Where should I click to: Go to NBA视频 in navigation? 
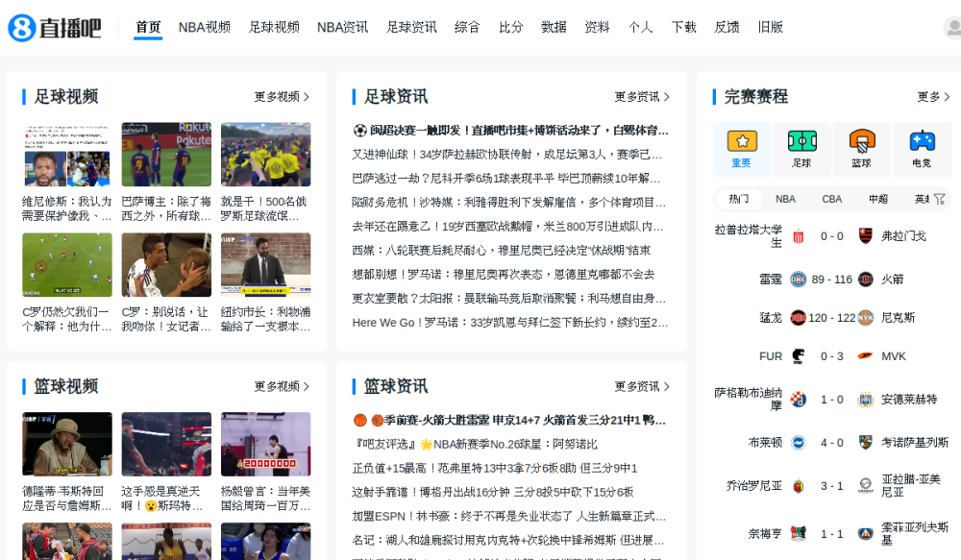205,27
